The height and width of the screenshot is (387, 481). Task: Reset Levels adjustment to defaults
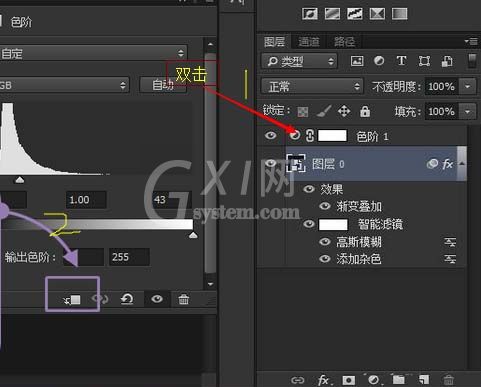tap(127, 299)
